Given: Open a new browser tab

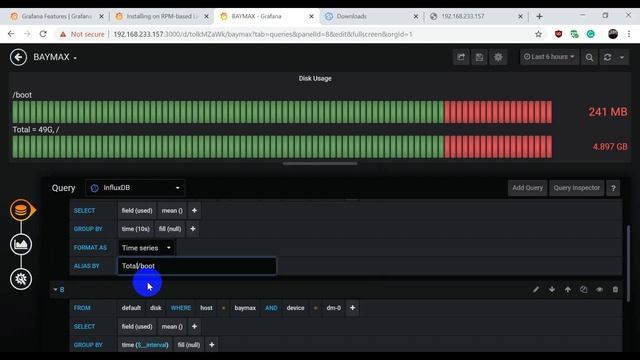Looking at the screenshot, I should click(x=540, y=16).
